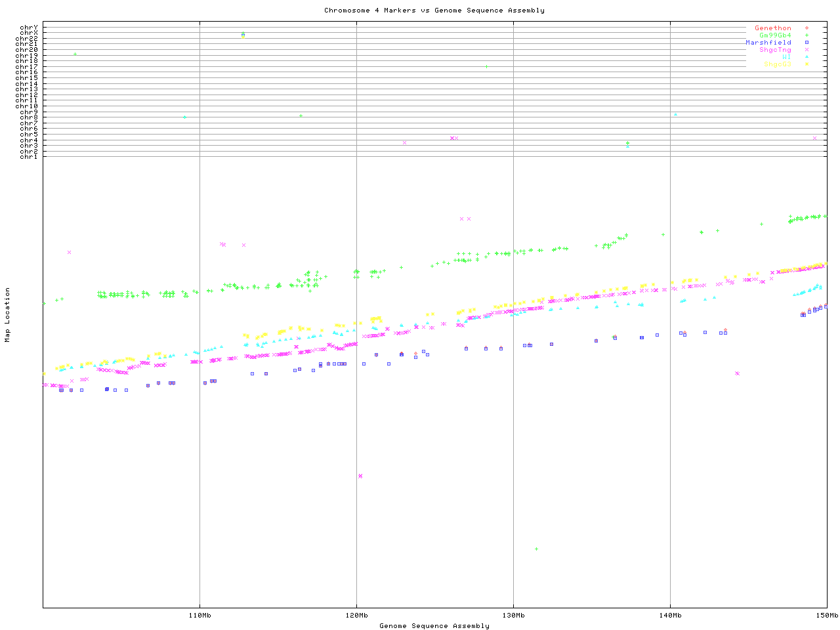Click the isolated green plus near the plot bottom
This screenshot has height=630, width=840.
point(536,549)
